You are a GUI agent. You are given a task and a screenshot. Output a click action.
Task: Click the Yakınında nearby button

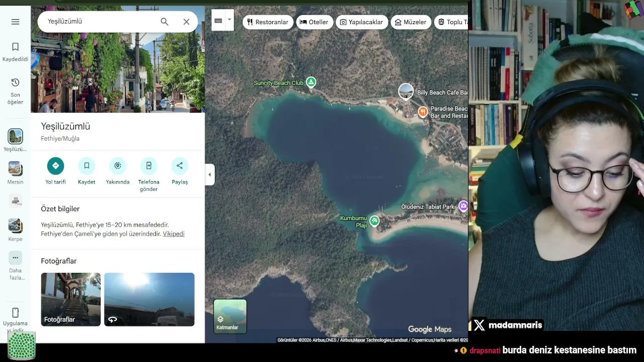click(x=118, y=171)
